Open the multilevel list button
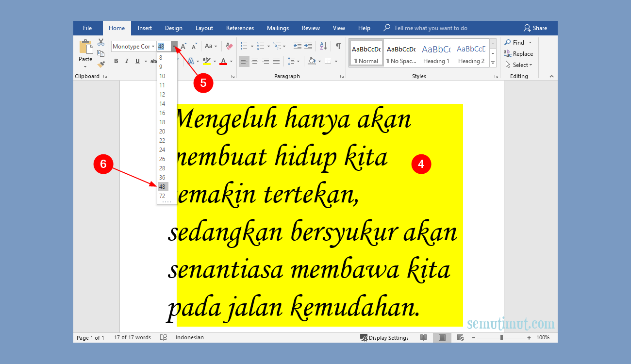 pos(277,46)
